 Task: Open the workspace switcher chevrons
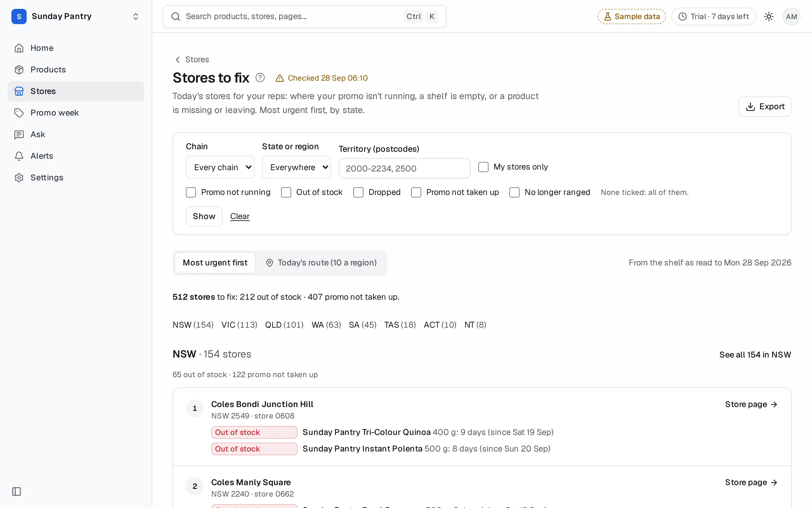(135, 17)
